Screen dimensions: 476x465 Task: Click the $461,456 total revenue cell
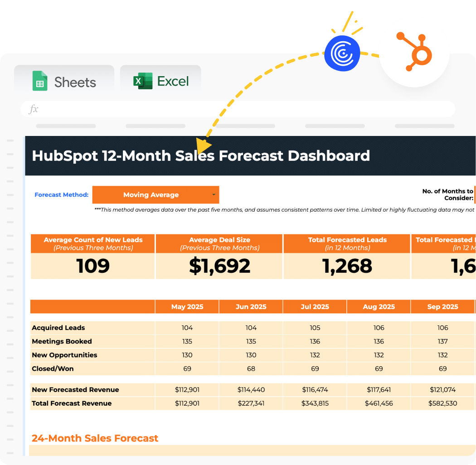(x=379, y=403)
